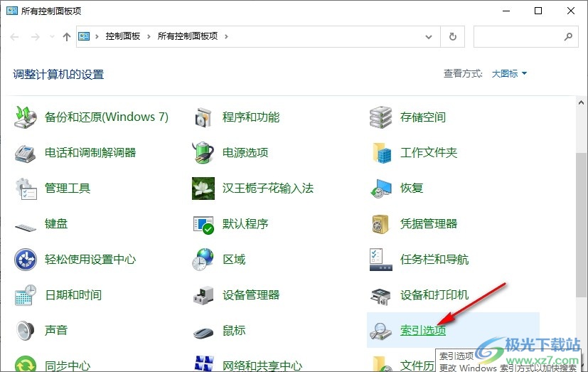
Task: Select 所有控制面板项 breadcrumb
Action: click(188, 36)
